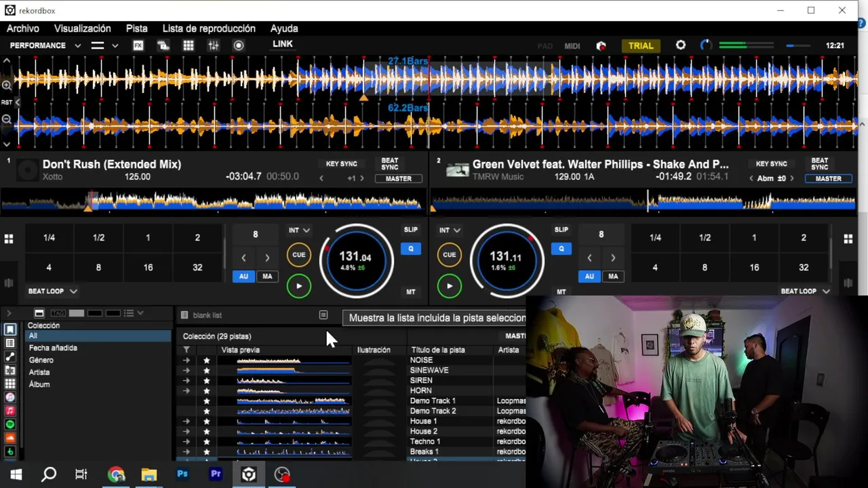
Task: Open deck 1 pad mode grid icon
Action: 9,239
